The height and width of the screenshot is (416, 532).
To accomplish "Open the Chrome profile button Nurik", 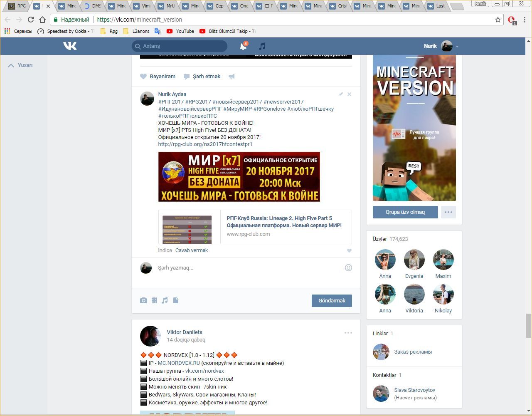I will pos(480,4).
